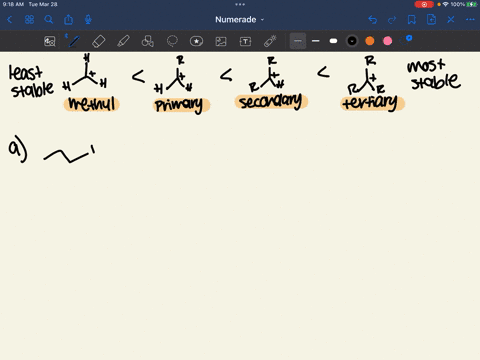Tap the Wi-Fi status icon
Image resolution: width=480 pixels, height=360 pixels.
click(x=446, y=4)
